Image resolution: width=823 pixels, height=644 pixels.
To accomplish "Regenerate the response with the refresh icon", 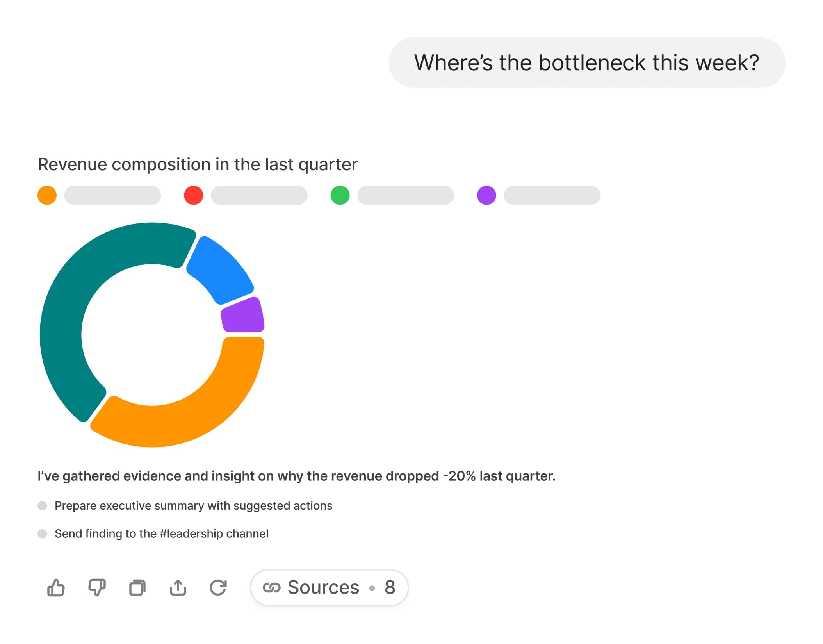I will click(x=218, y=587).
